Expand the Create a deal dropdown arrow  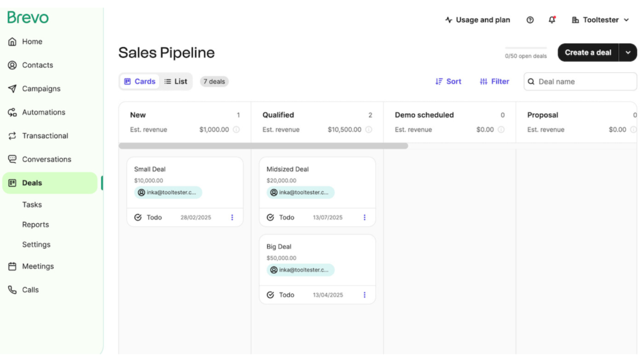pyautogui.click(x=628, y=52)
